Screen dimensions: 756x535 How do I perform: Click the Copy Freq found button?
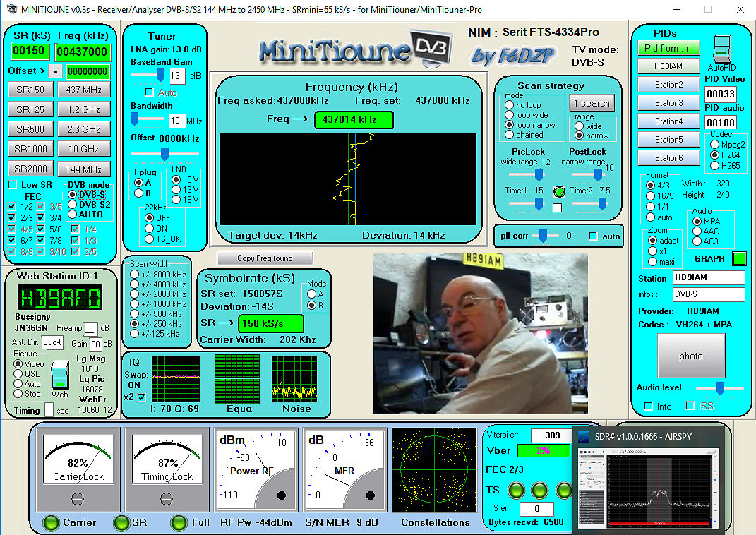265,258
